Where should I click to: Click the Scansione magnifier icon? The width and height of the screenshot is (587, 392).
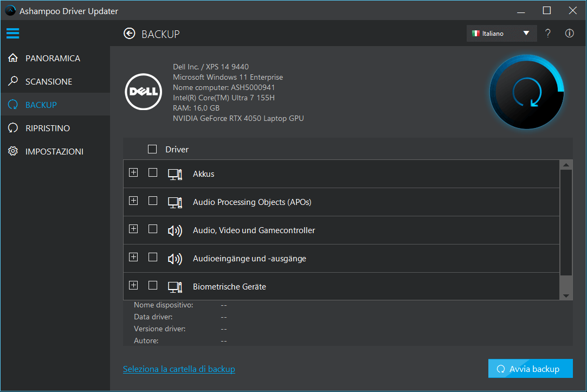click(x=13, y=81)
